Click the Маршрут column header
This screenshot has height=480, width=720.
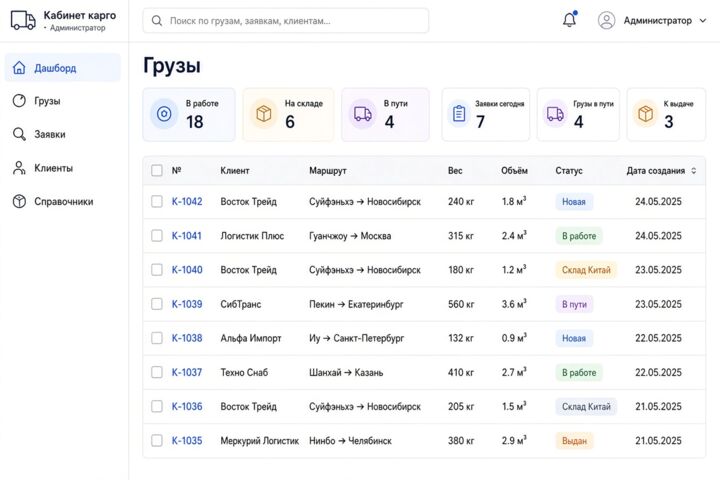point(327,170)
